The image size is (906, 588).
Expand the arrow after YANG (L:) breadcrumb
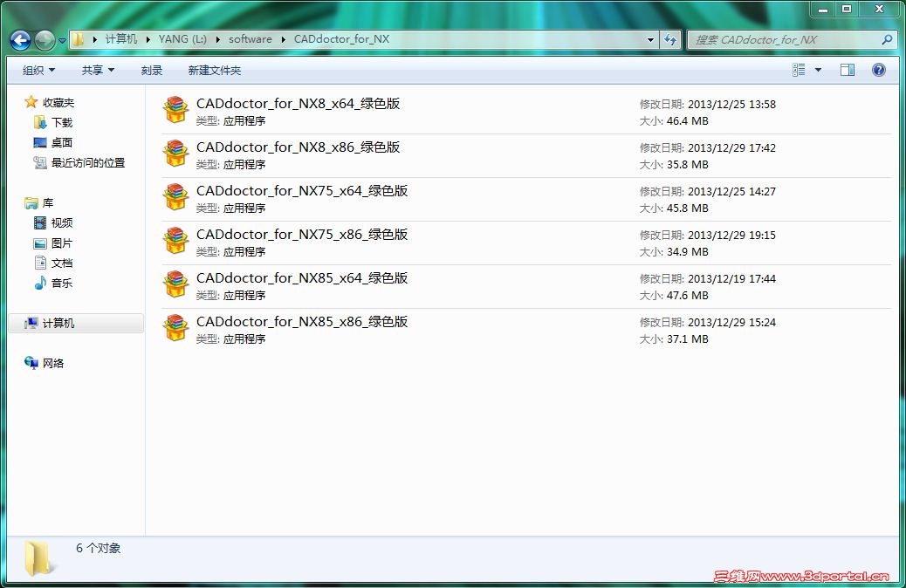pyautogui.click(x=218, y=39)
